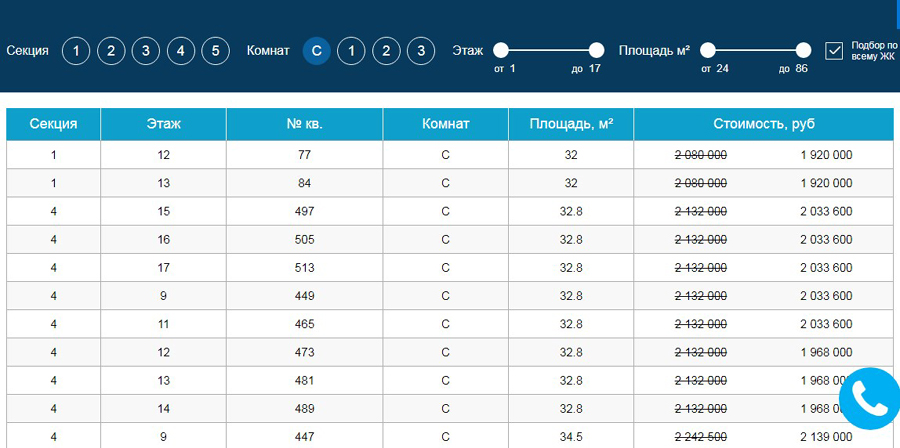The height and width of the screenshot is (448, 900).
Task: Click the 'от 1' floor minimum value
Action: click(505, 69)
